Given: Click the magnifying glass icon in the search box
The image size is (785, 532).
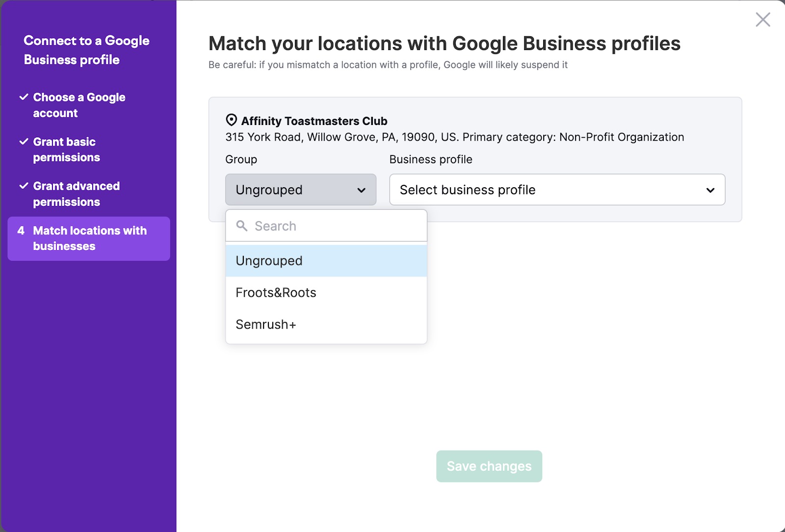Looking at the screenshot, I should pos(243,226).
